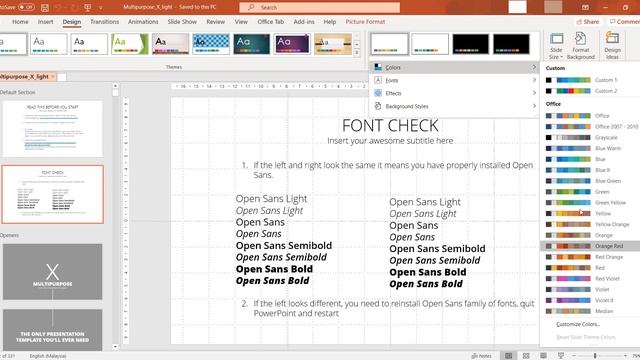The image size is (640, 360).
Task: Click 'Insert your awesome subtitle here' text
Action: pos(390,141)
